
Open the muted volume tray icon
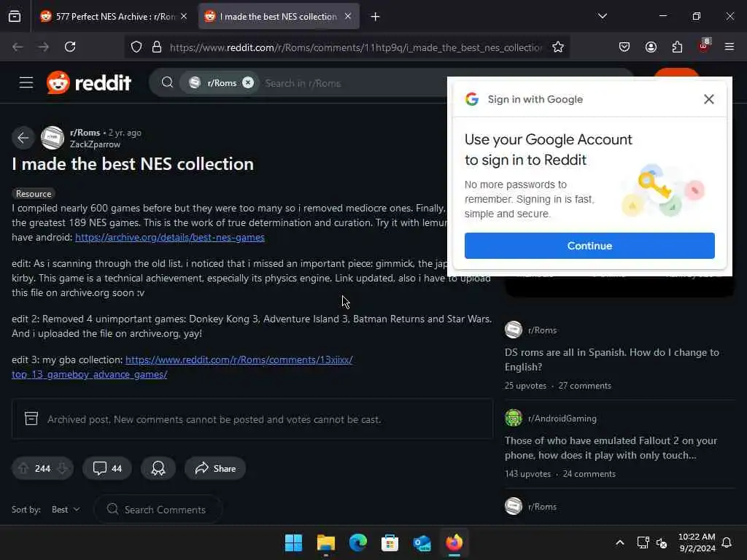pos(662,542)
